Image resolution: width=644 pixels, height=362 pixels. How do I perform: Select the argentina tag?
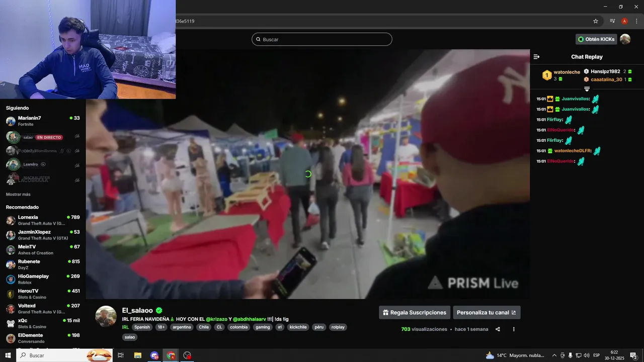[x=182, y=327]
